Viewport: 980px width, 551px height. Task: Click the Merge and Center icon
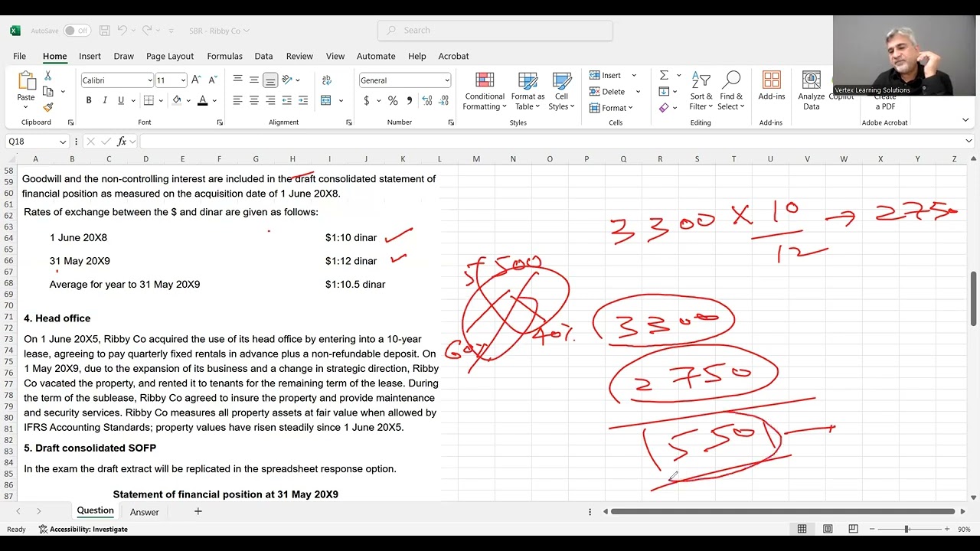pos(326,100)
